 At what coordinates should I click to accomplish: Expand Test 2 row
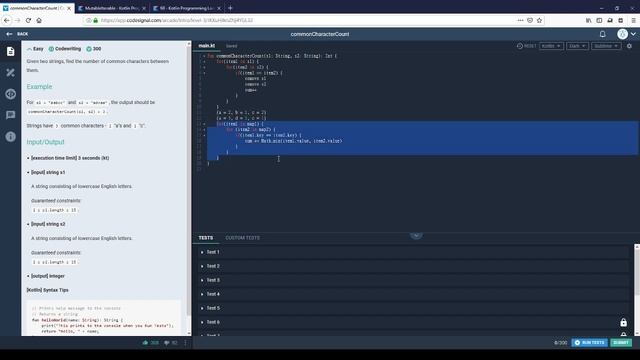pos(413,266)
